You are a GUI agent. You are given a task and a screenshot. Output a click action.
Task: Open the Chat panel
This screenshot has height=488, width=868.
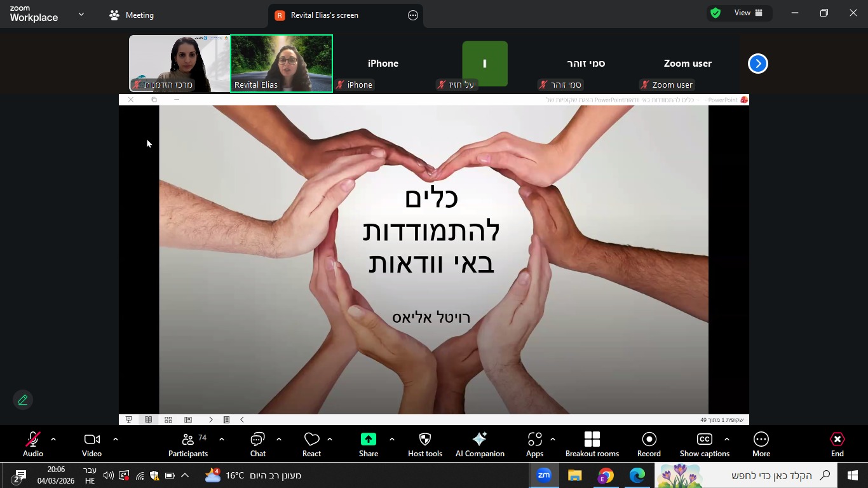click(x=257, y=444)
